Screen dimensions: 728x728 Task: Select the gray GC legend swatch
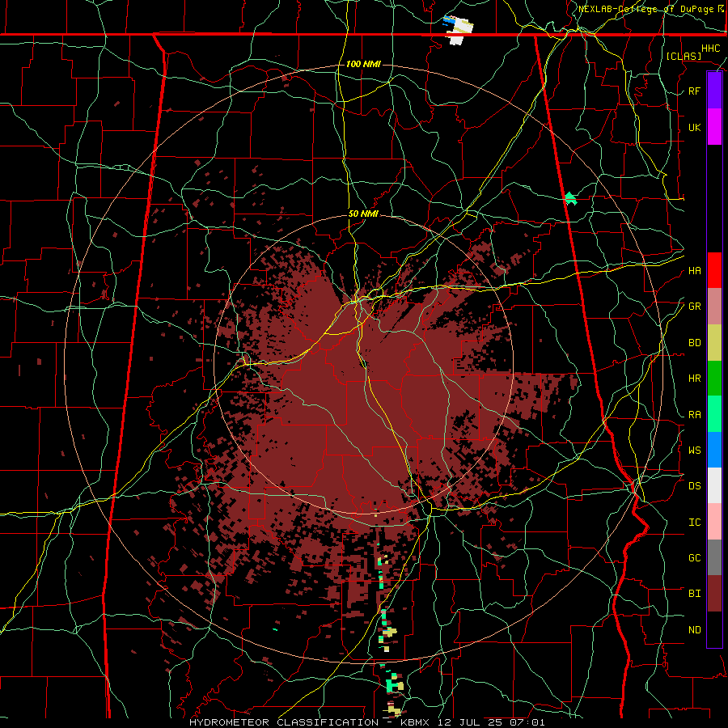(x=714, y=557)
